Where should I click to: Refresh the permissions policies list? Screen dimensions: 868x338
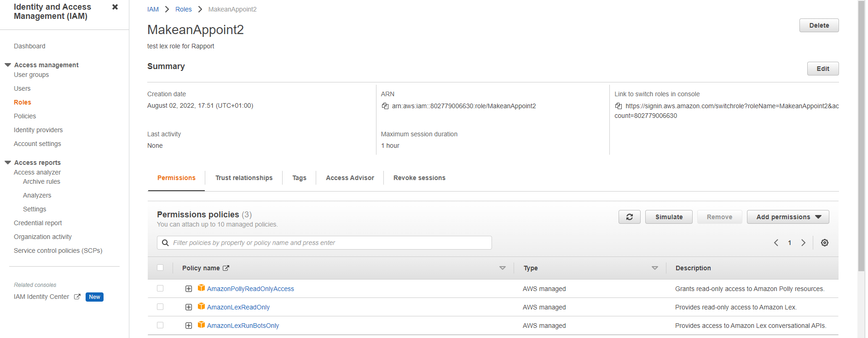(x=629, y=217)
